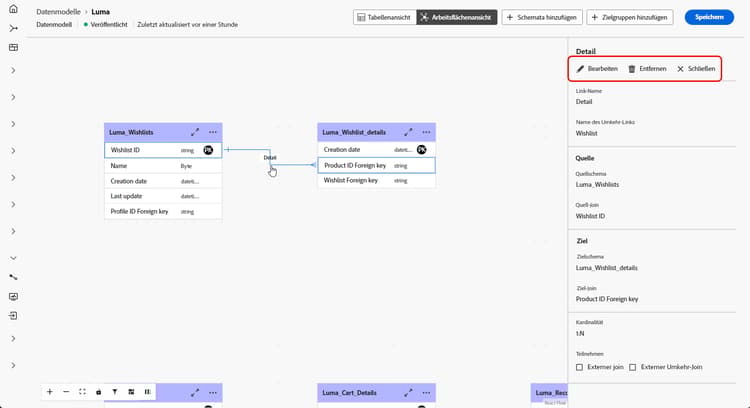750x408 pixels.
Task: Expand the Luma_Wishlists table with arrows icon
Action: point(195,132)
